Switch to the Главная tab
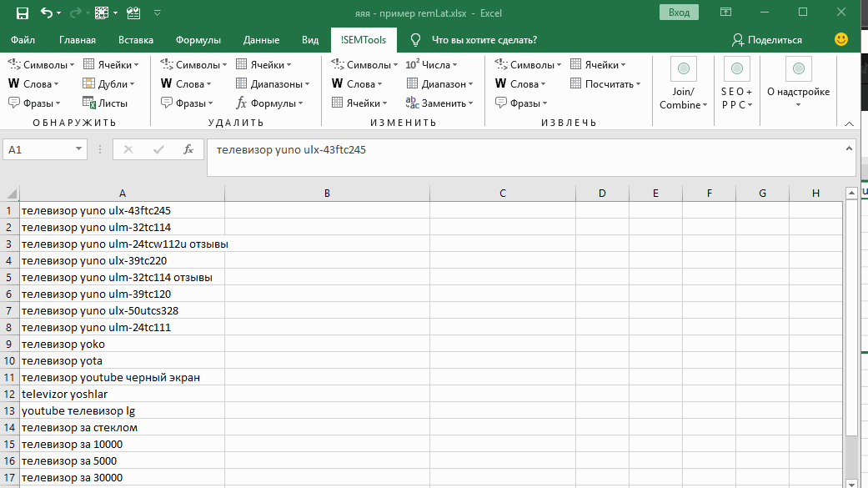The width and height of the screenshot is (868, 488). (78, 40)
